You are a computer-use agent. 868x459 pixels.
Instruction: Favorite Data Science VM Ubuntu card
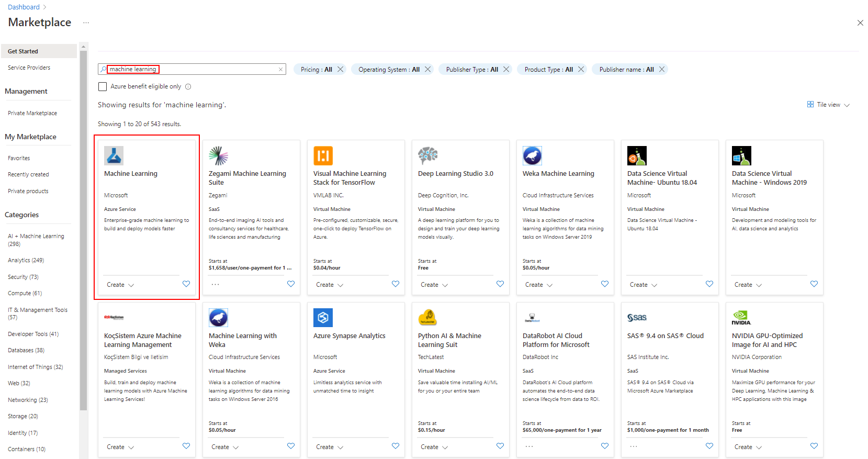click(709, 284)
